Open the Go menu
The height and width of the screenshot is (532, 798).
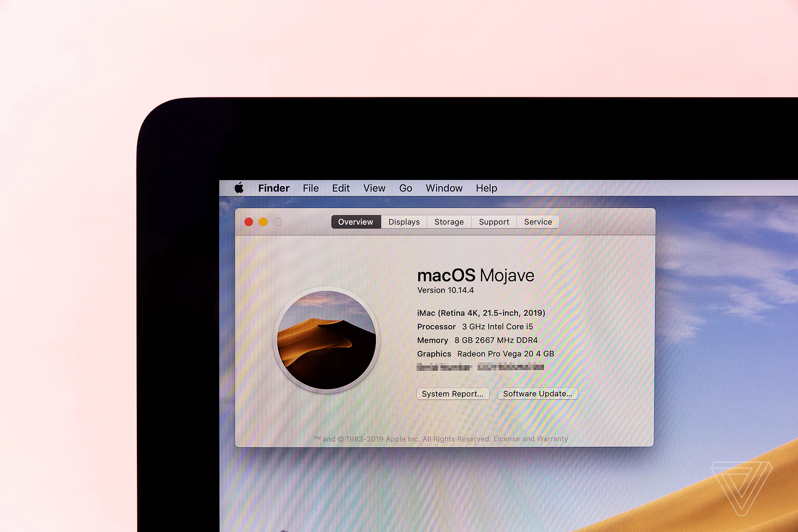click(x=406, y=188)
